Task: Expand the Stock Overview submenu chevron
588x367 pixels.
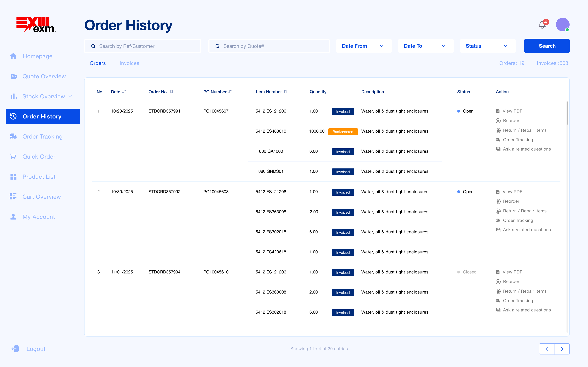Action: (71, 96)
